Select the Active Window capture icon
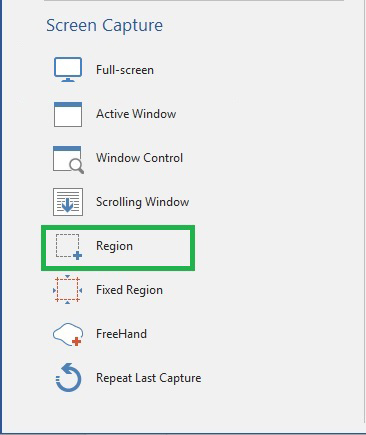The height and width of the screenshot is (435, 366). (68, 114)
